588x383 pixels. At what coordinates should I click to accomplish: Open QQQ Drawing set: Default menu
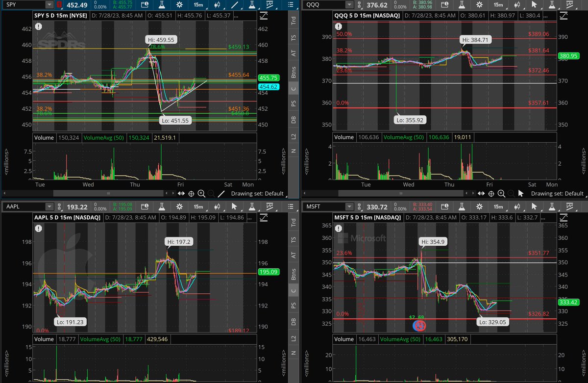coord(557,193)
